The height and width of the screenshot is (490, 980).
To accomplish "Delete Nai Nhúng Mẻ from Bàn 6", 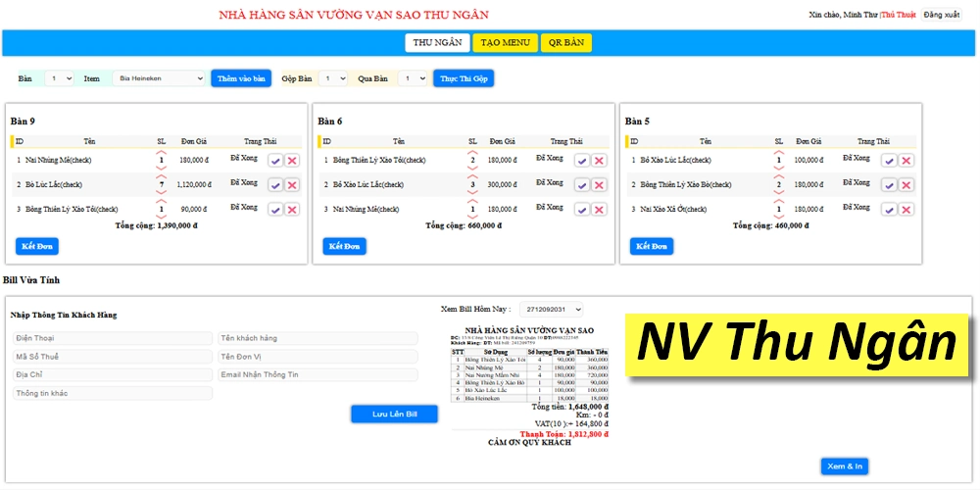I will click(x=599, y=210).
